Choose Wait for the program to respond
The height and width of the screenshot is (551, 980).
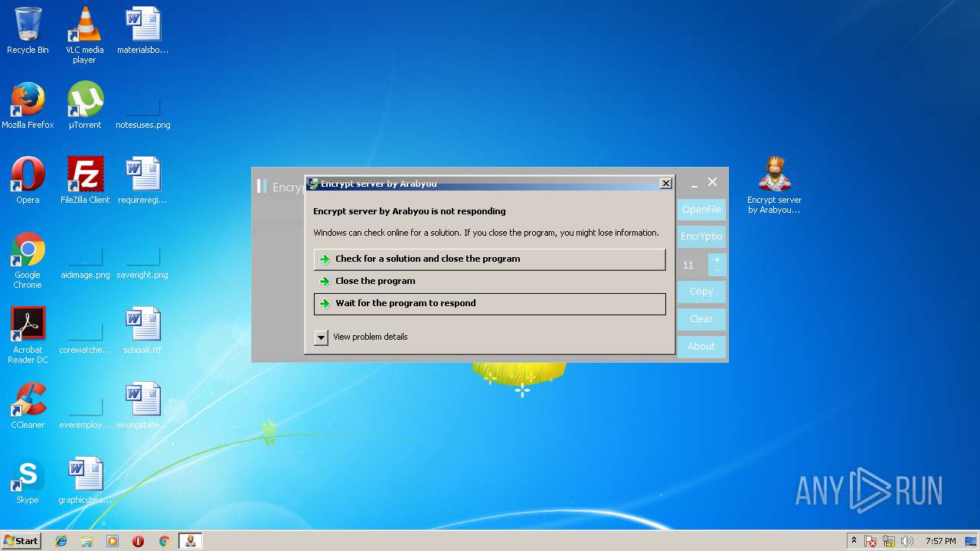click(489, 304)
